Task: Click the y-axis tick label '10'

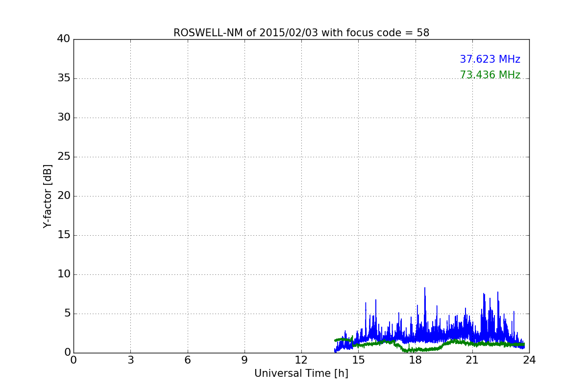Action: click(x=64, y=274)
